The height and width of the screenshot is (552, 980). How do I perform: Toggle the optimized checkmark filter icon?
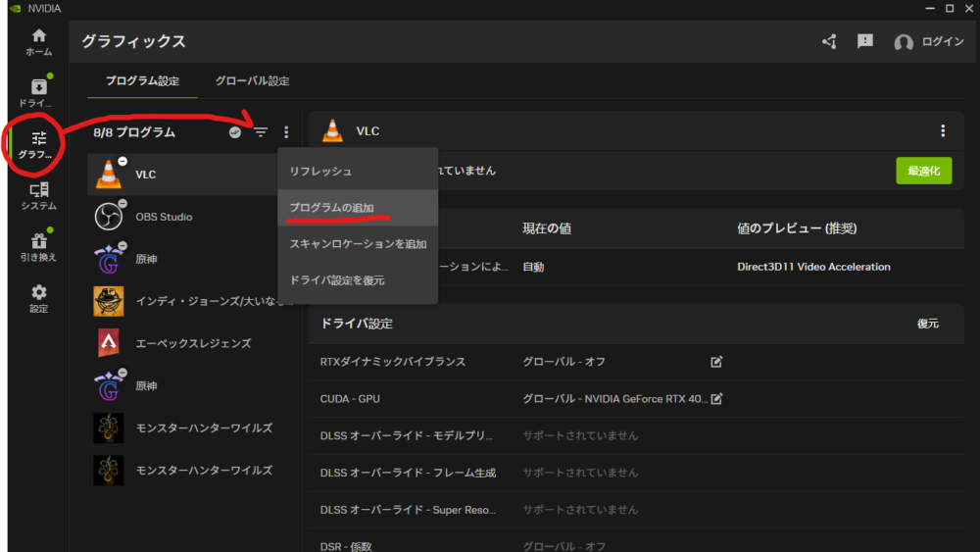point(235,132)
